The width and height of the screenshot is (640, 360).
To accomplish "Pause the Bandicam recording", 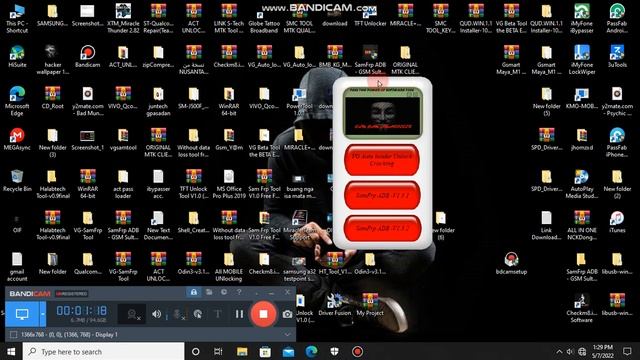I will (240, 314).
